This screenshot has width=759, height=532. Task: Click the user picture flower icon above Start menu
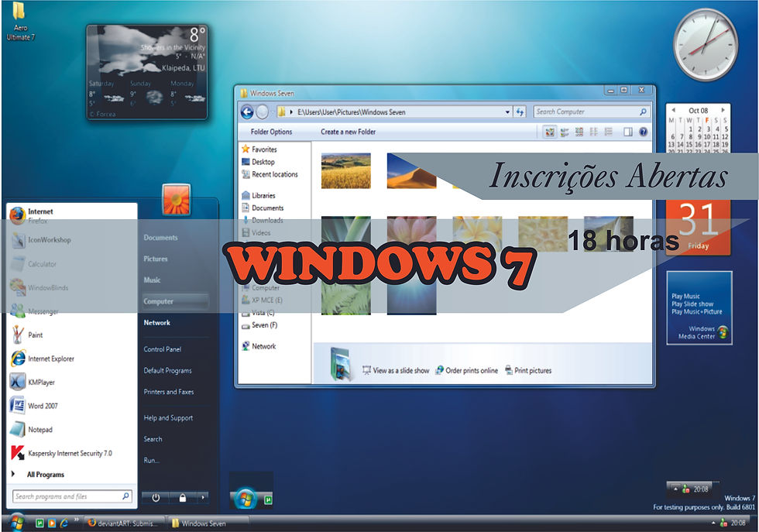coord(177,199)
